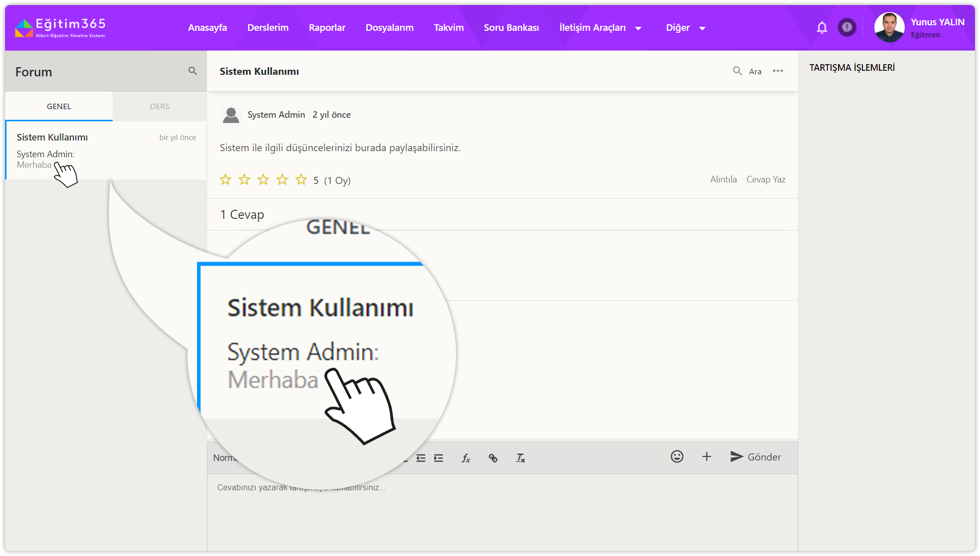The width and height of the screenshot is (980, 556).
Task: Open the Takvim page
Action: coord(449,28)
